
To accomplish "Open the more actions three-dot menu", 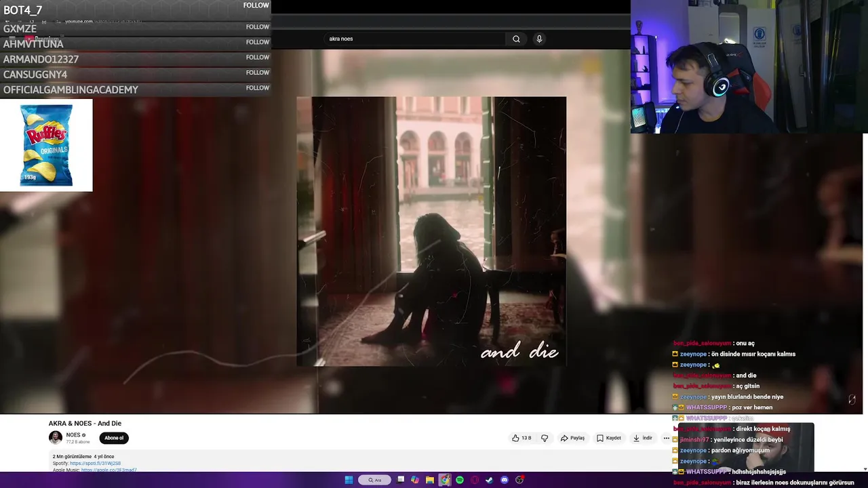I will coord(666,438).
